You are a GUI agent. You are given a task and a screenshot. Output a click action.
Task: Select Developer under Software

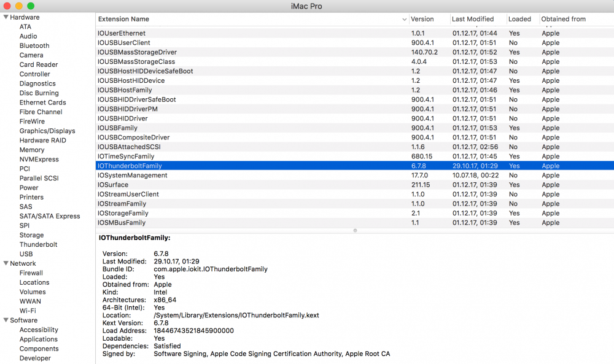pos(35,358)
